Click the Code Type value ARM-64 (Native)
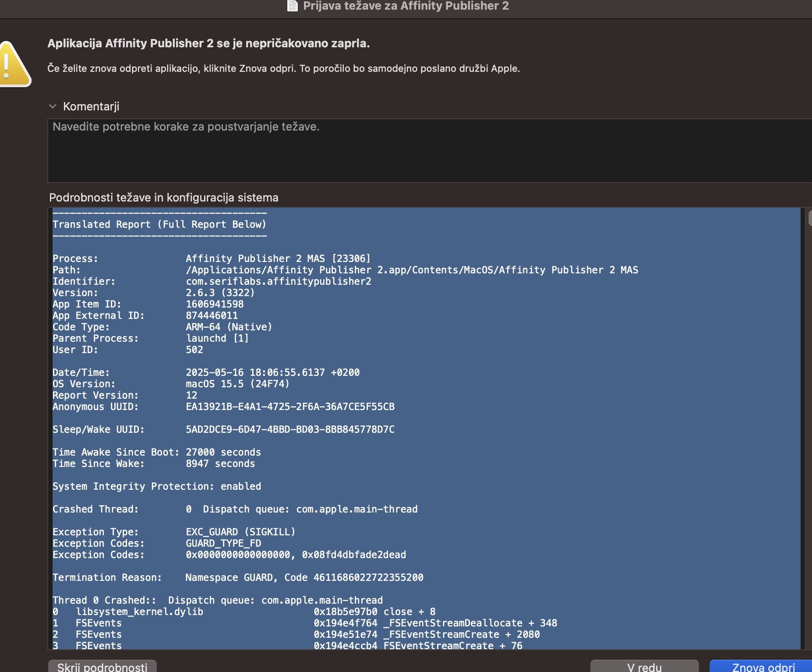This screenshot has height=672, width=812. tap(229, 327)
